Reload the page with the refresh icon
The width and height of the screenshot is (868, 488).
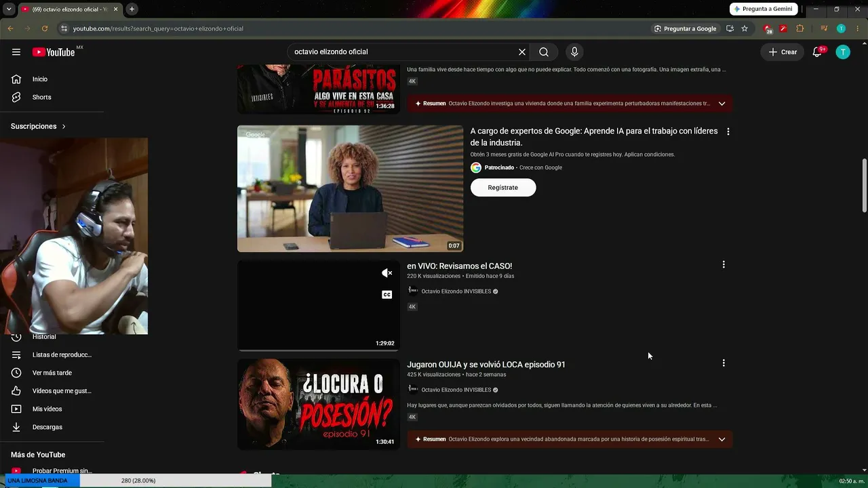coord(45,28)
